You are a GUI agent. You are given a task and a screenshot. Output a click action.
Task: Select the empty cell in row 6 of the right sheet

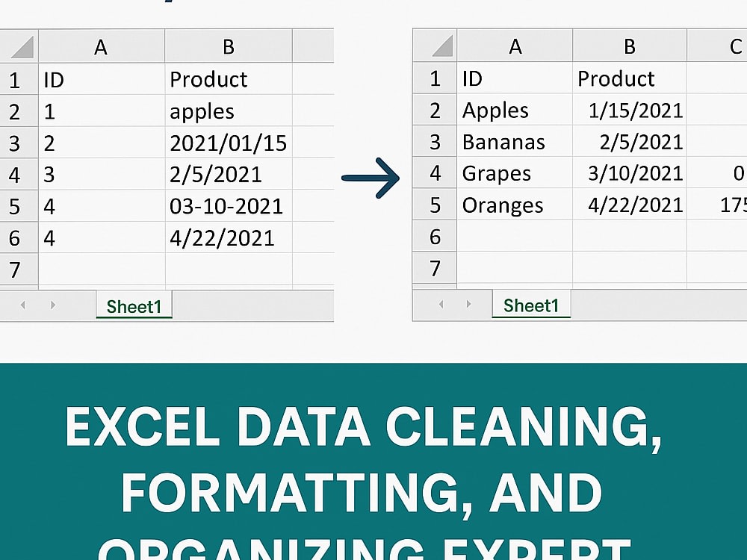tap(515, 236)
